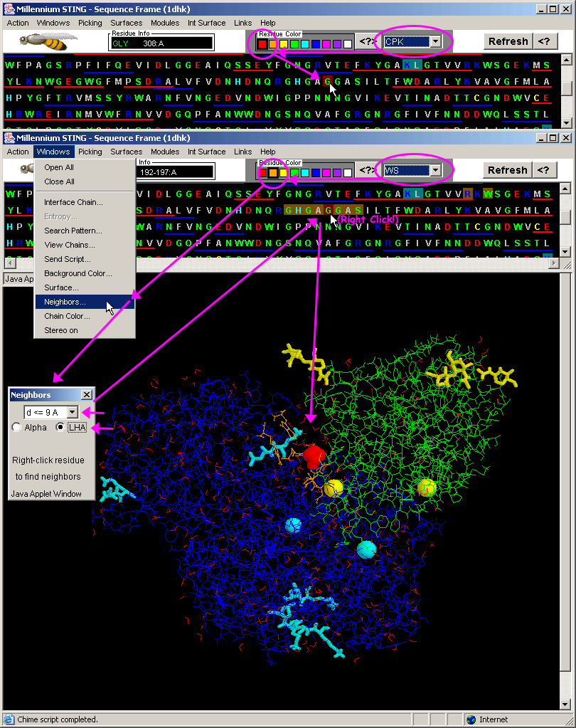Click the down arrow of lower window sequence scrollbar
576x728 pixels.
(565, 252)
